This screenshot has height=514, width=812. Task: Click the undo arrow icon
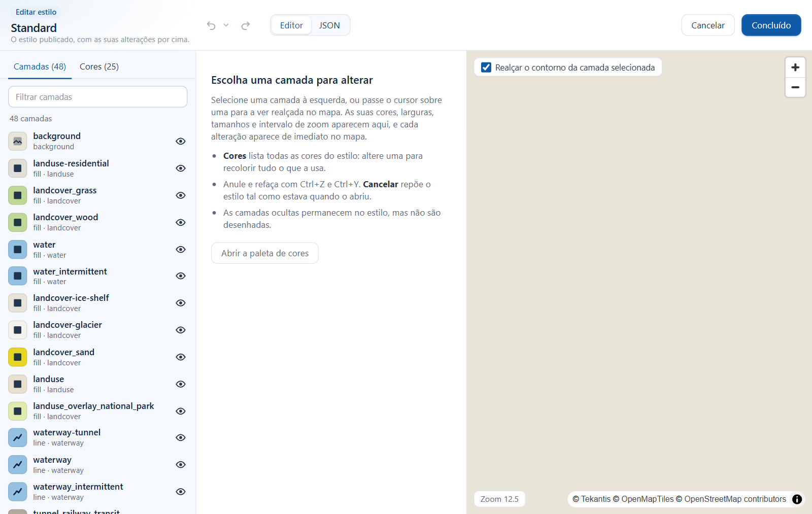(211, 25)
